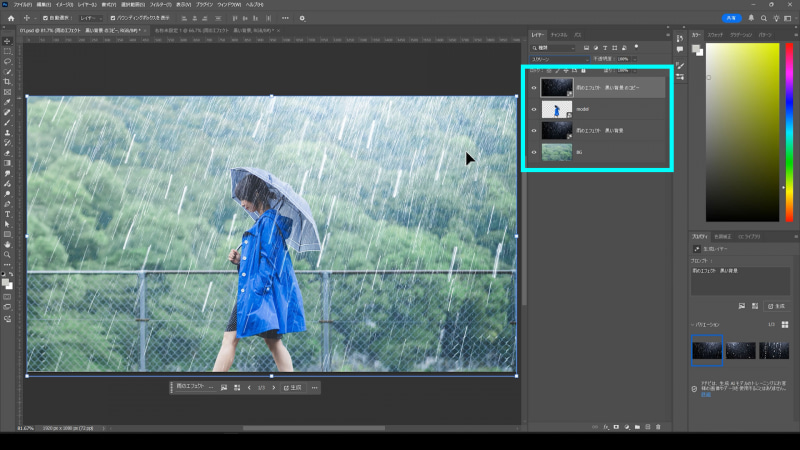Click the rainbow hue slider strip
The width and height of the screenshot is (800, 450).
tap(789, 132)
